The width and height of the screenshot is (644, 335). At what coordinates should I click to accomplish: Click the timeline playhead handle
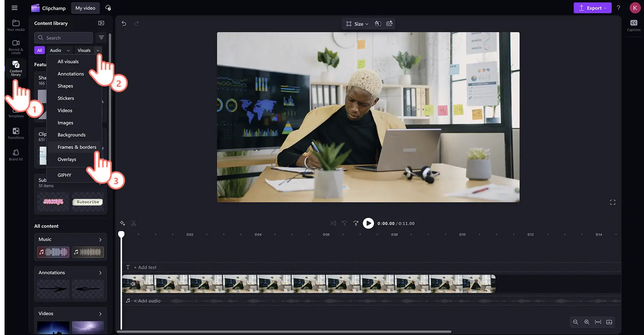point(121,235)
